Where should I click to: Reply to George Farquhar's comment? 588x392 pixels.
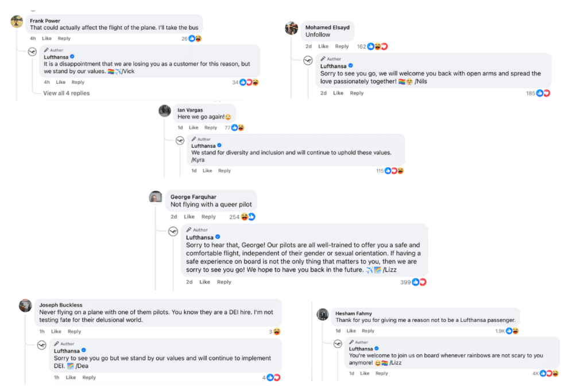coord(208,217)
